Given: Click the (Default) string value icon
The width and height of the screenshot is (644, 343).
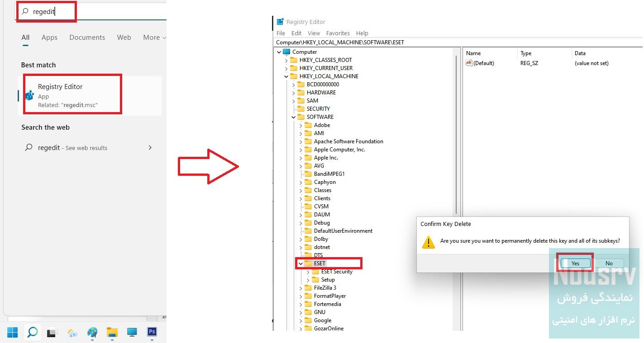Looking at the screenshot, I should coord(469,63).
